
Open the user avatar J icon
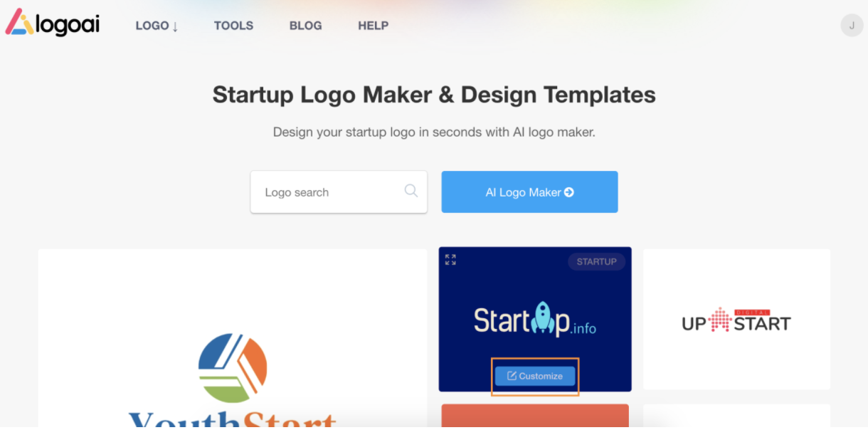[x=852, y=25]
